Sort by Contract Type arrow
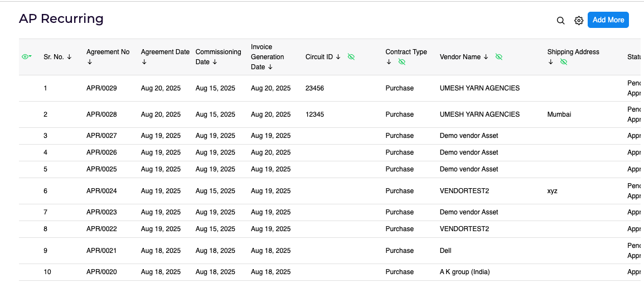The image size is (644, 292). [389, 62]
